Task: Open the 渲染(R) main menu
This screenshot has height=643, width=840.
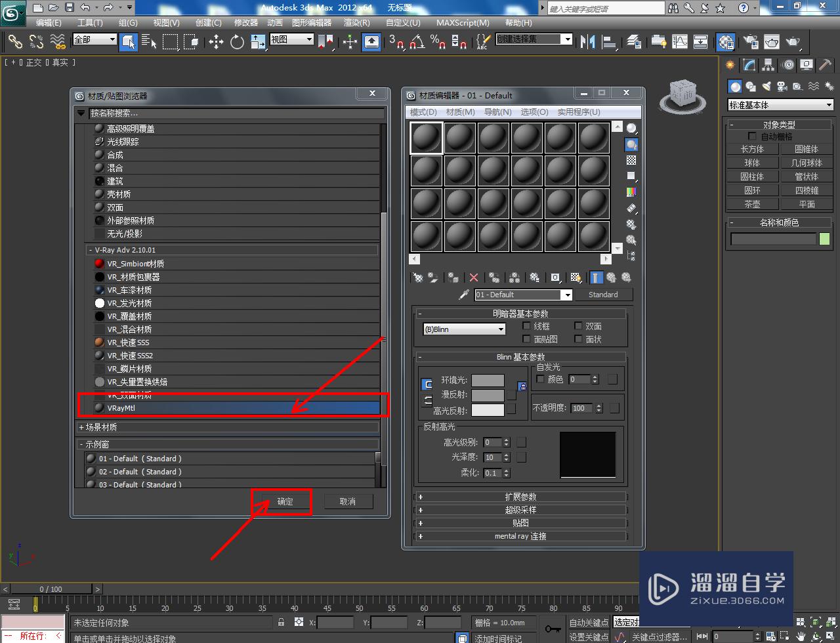Action: pos(356,22)
